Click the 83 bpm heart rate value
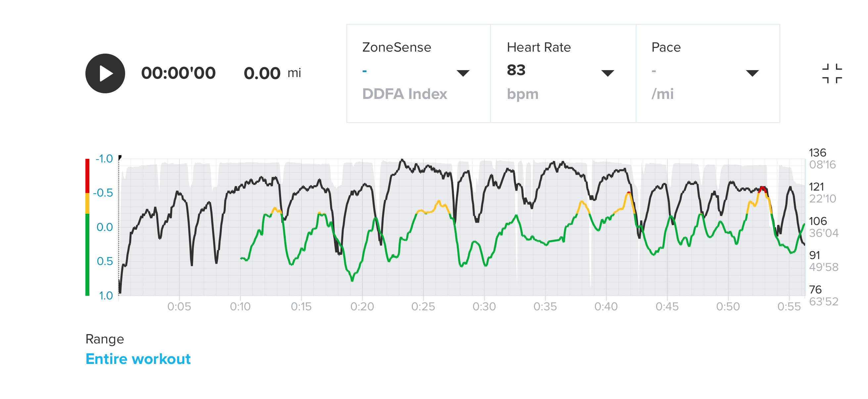This screenshot has height=399, width=868. click(x=516, y=70)
